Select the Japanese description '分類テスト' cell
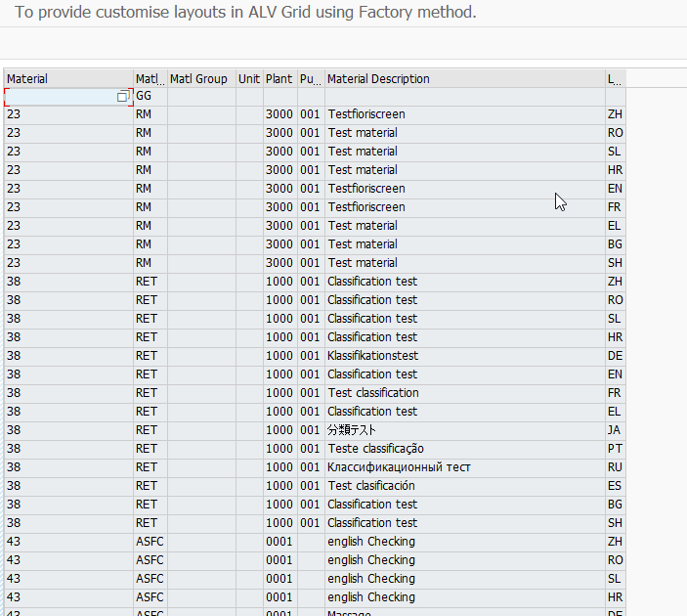This screenshot has height=616, width=687. (x=465, y=430)
